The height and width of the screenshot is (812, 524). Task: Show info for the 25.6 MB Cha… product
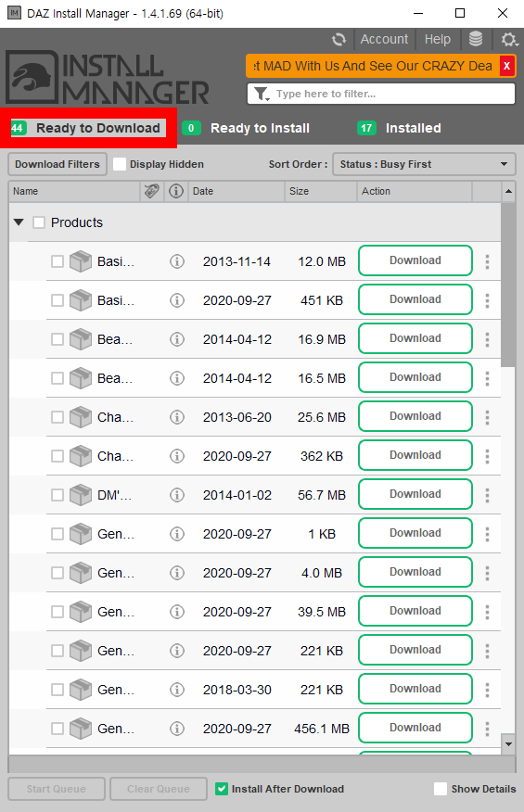click(x=177, y=417)
